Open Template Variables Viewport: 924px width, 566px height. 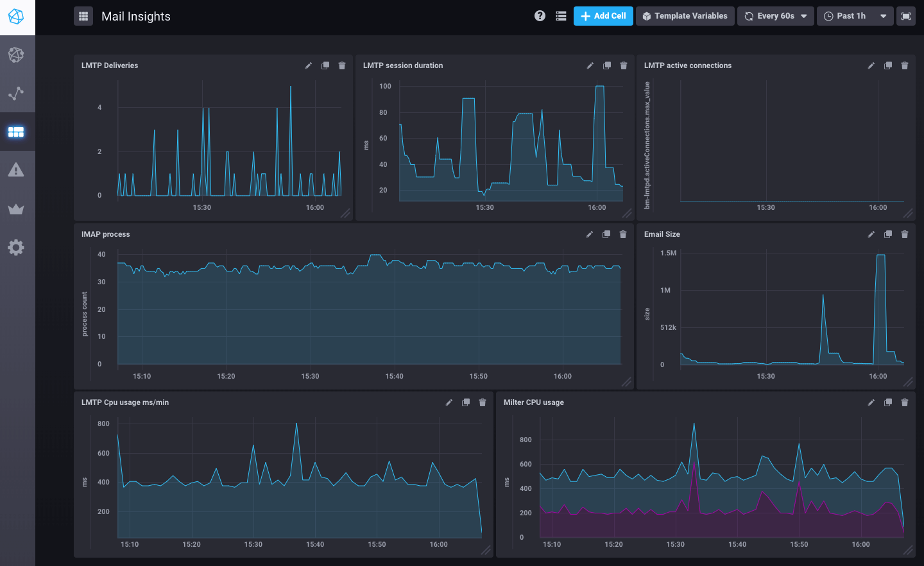[x=685, y=16]
